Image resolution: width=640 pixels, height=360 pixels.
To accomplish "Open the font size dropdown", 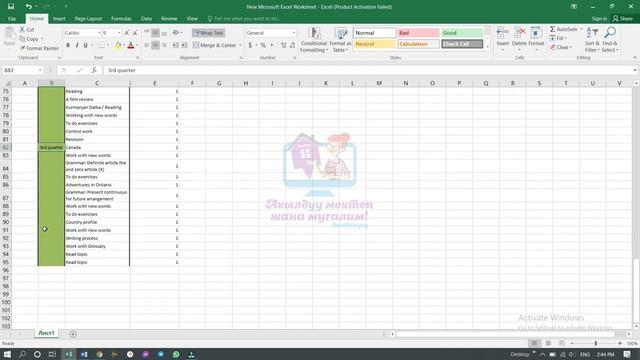I will click(x=119, y=33).
